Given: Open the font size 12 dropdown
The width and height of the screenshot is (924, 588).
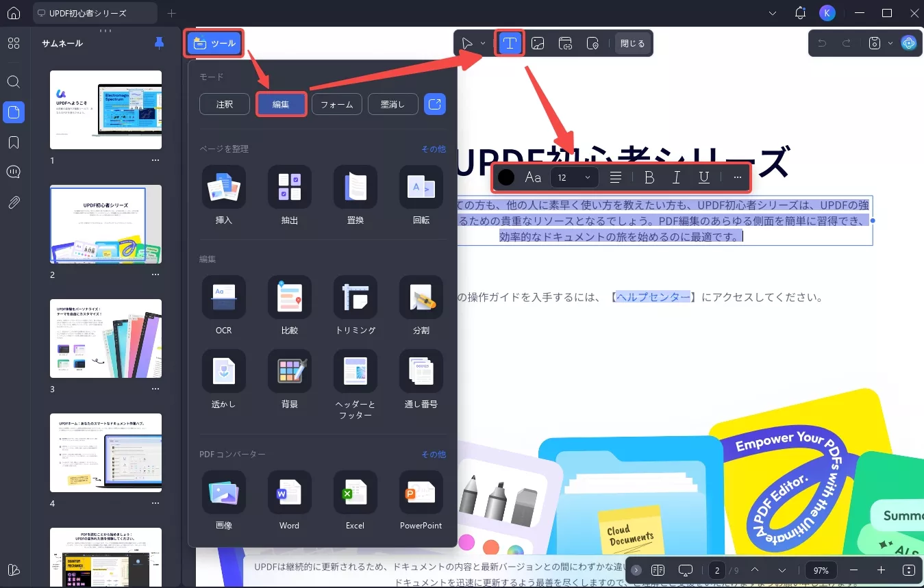Looking at the screenshot, I should (x=575, y=177).
